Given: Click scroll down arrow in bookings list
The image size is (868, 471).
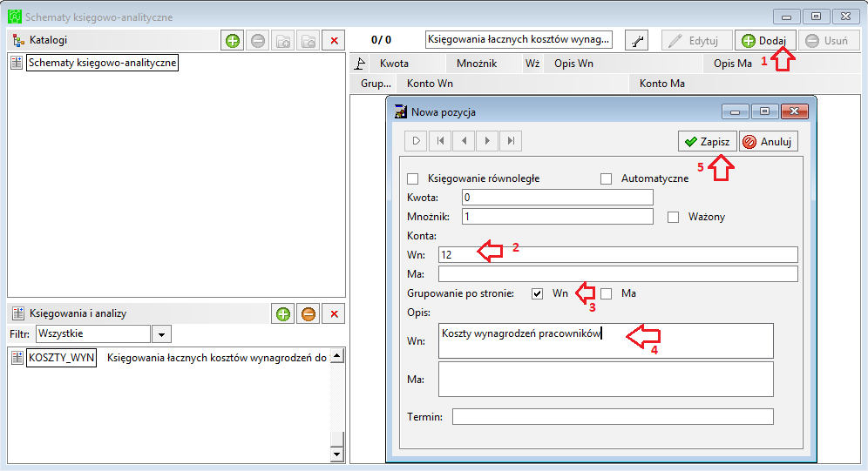Looking at the screenshot, I should coord(336,454).
